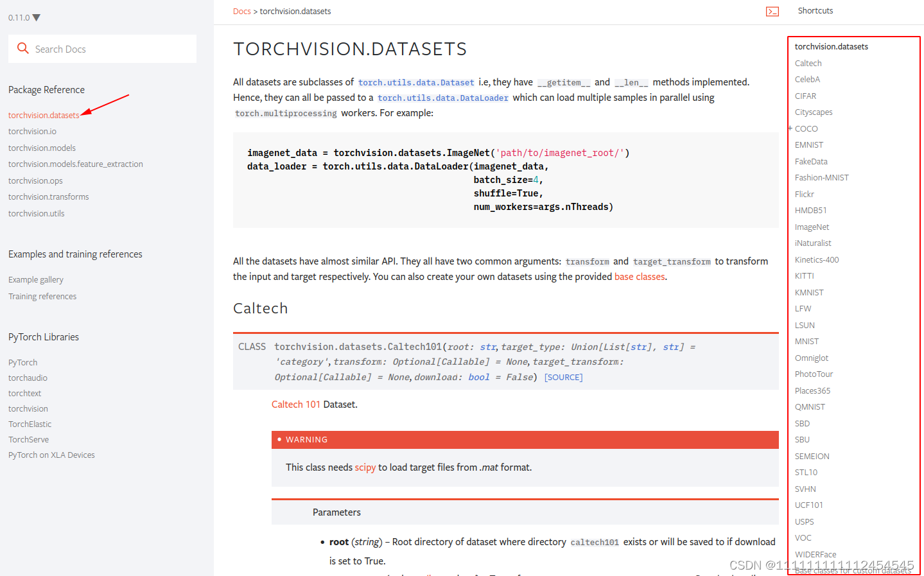Open the Caltech101 [SOURCE] link
Viewport: 924px width, 576px height.
pos(564,378)
